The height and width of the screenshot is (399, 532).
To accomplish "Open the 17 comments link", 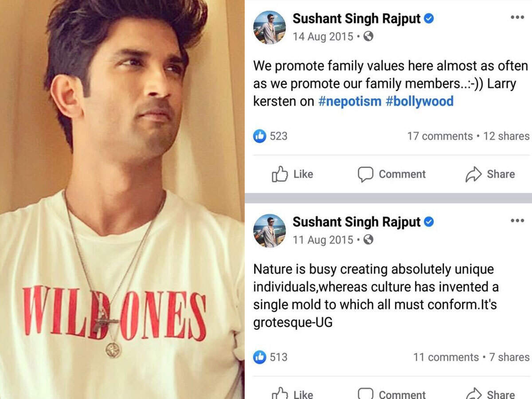I will coord(440,136).
